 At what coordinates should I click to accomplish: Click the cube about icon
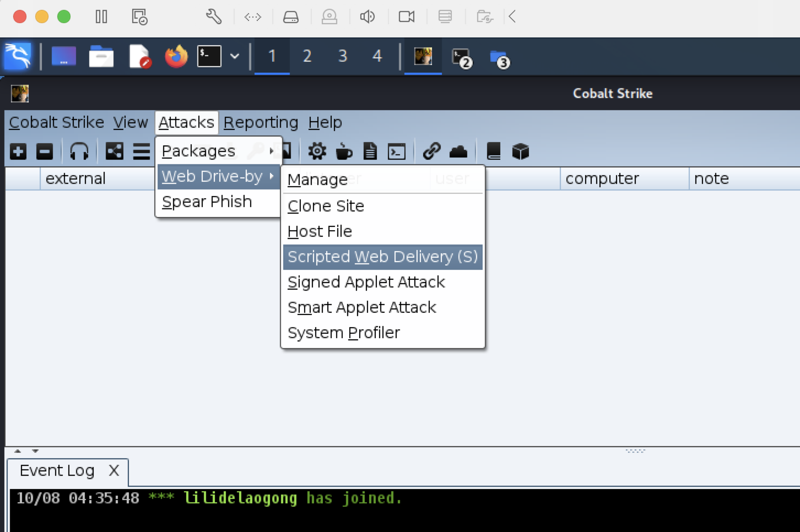[521, 151]
